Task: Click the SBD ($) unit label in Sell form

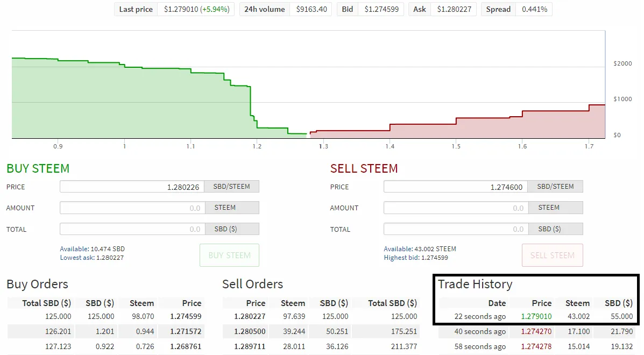Action: pos(549,229)
